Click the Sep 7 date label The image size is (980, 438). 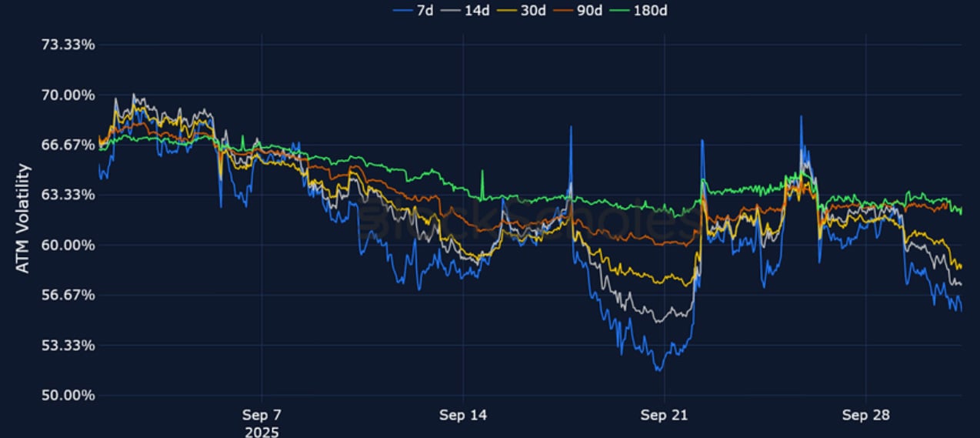click(x=262, y=416)
